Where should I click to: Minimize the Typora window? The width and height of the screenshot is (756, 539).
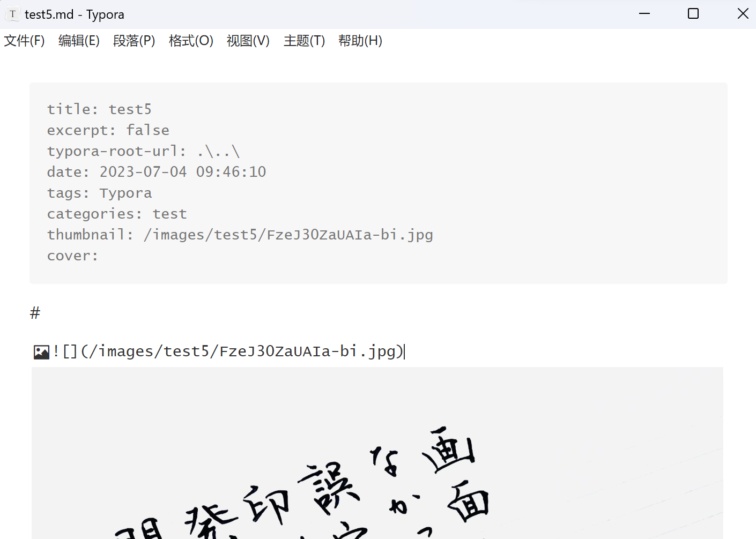pyautogui.click(x=644, y=14)
